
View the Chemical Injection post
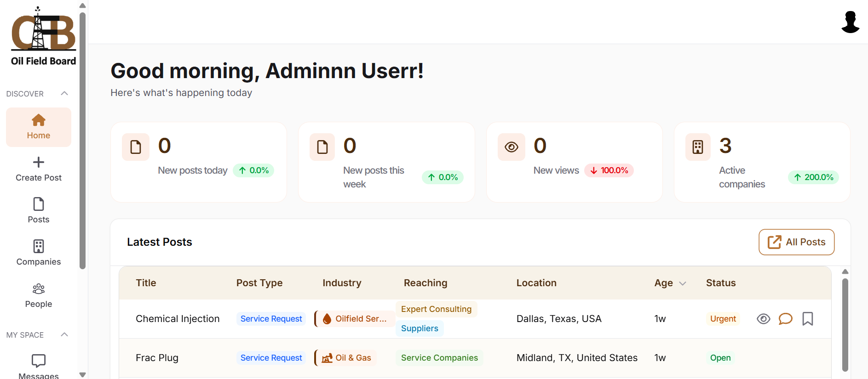[x=764, y=319]
